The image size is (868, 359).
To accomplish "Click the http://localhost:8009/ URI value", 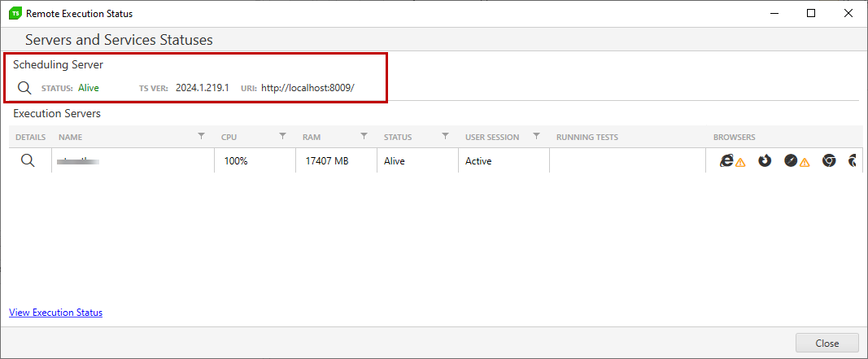I will pos(308,88).
